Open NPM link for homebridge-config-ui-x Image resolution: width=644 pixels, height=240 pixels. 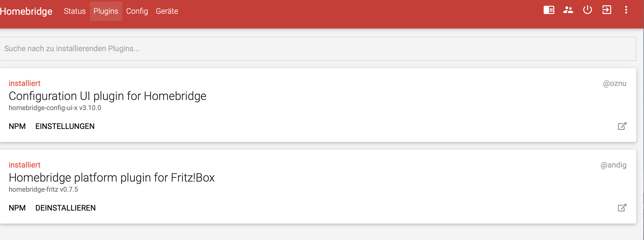pyautogui.click(x=17, y=126)
